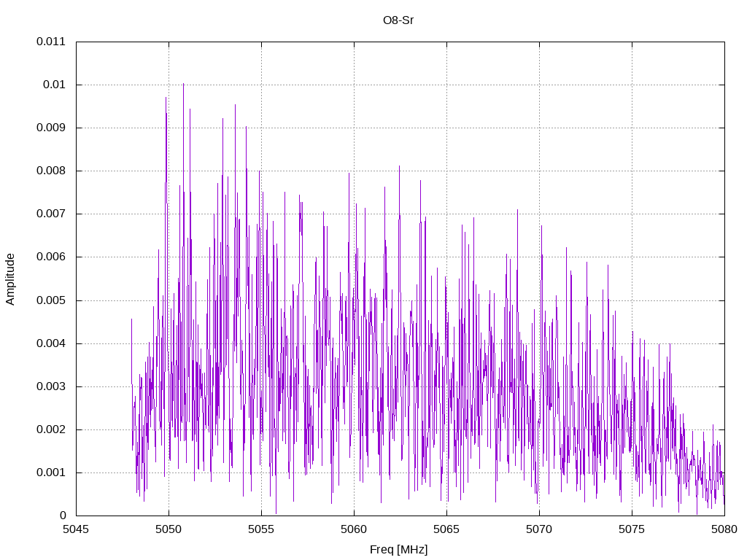This screenshot has width=747, height=560.
Task: Click the plot title O8-Sr
Action: [398, 20]
